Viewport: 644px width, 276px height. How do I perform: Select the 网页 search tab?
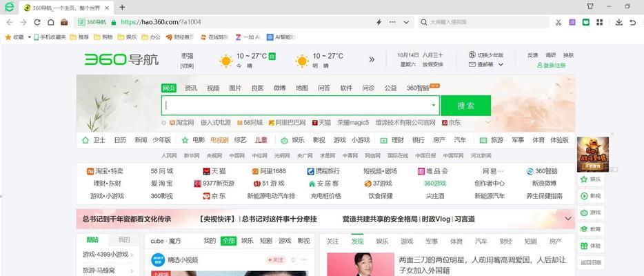click(169, 88)
